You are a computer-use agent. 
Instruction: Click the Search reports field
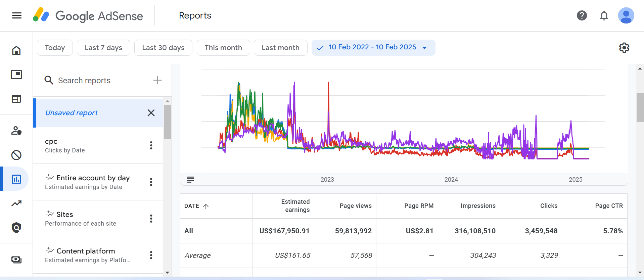84,81
